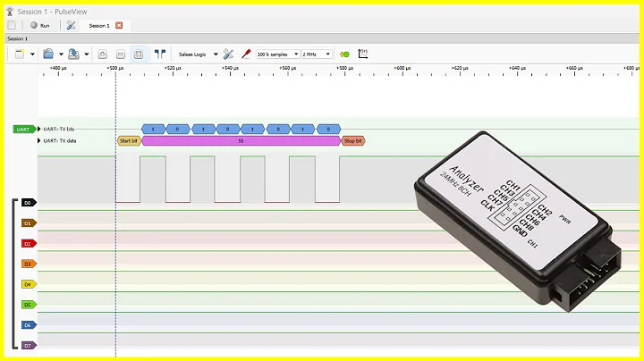Click the PulseView window title icon

tap(10, 12)
